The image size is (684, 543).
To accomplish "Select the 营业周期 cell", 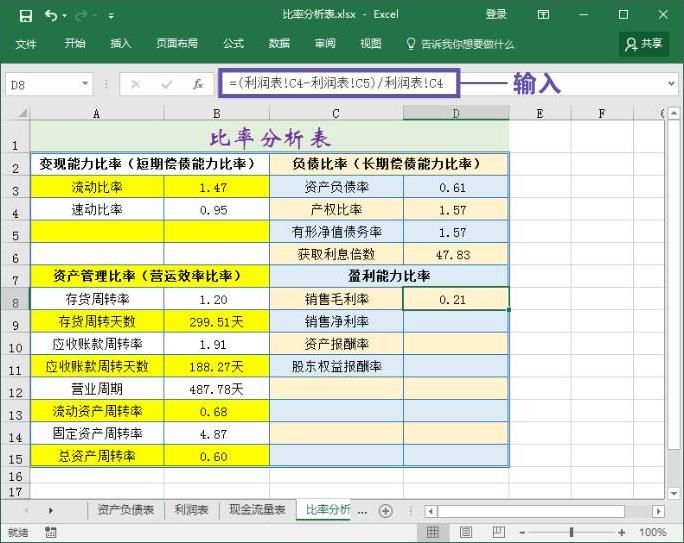I will coord(97,389).
